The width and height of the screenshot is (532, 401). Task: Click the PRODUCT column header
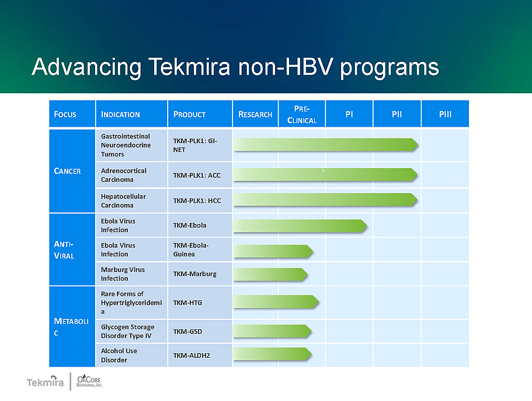[200, 114]
